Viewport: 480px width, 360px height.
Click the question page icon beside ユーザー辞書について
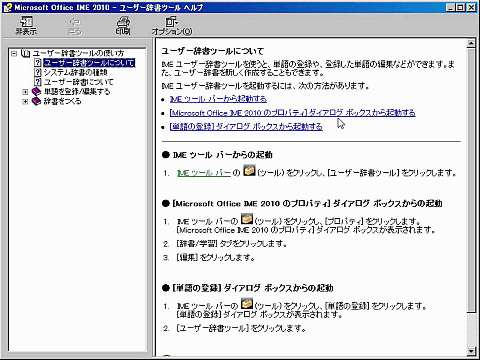click(38, 82)
